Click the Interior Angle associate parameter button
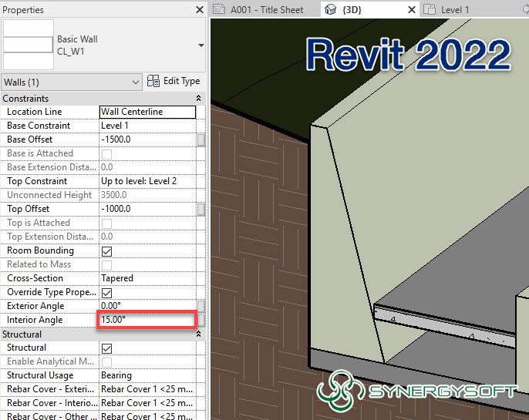The image size is (529, 420). 200,321
